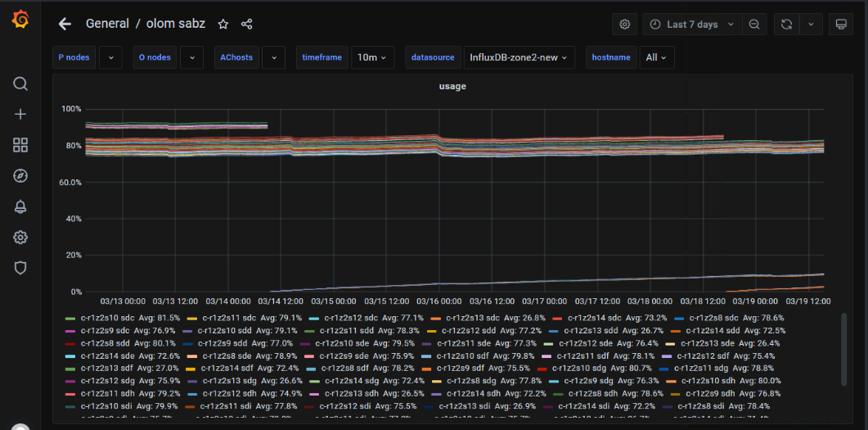The width and height of the screenshot is (868, 430).
Task: Open the Explore compass icon
Action: pos(20,176)
